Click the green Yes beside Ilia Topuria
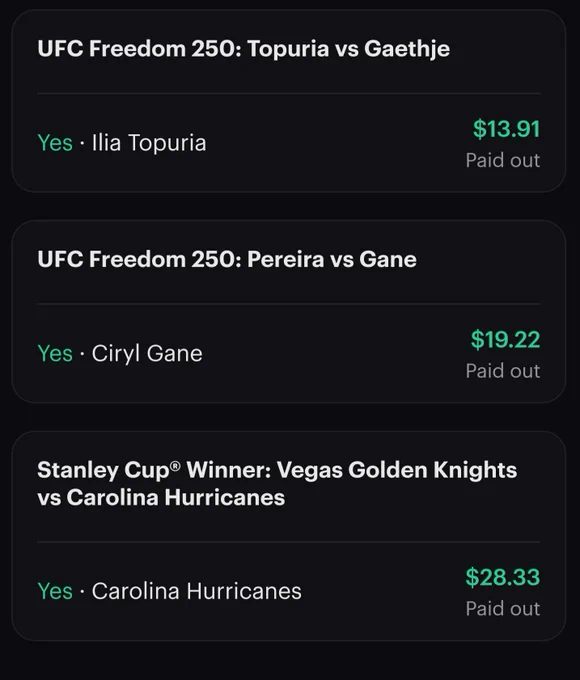580x680 pixels. (x=55, y=143)
